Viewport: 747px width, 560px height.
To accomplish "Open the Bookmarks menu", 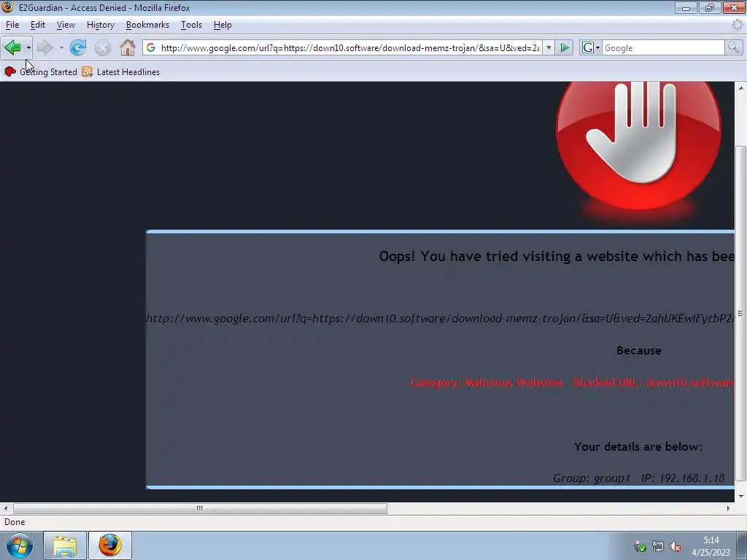I will tap(147, 25).
